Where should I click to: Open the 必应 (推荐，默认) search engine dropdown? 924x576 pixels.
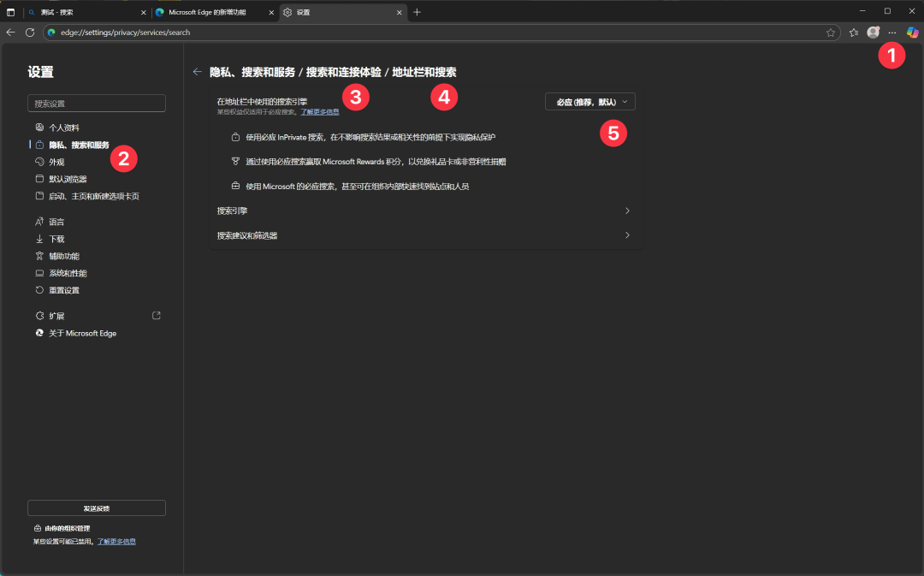pyautogui.click(x=589, y=102)
